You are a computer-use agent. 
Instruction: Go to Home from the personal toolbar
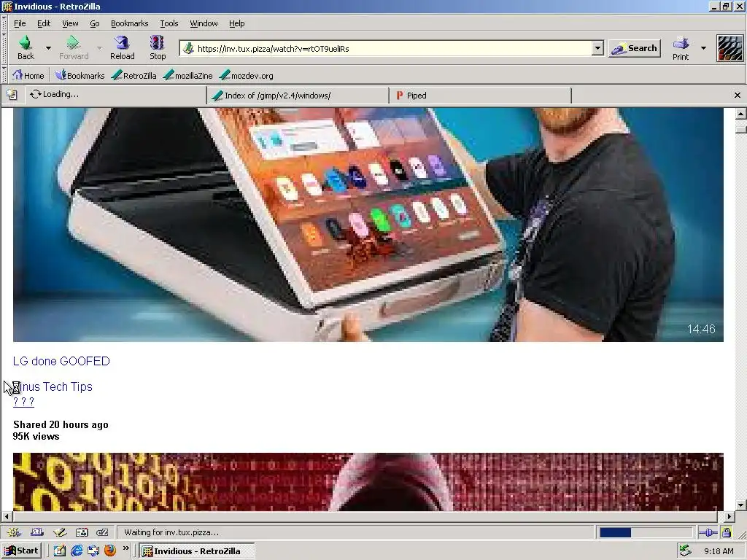[x=28, y=75]
